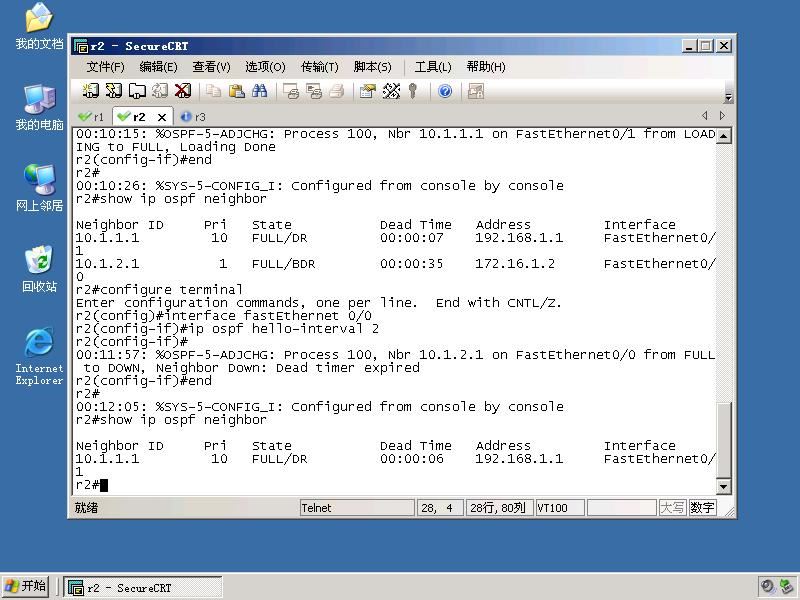Maximize the SecureCRT window
Image resolution: width=800 pixels, height=600 pixels.
[706, 46]
